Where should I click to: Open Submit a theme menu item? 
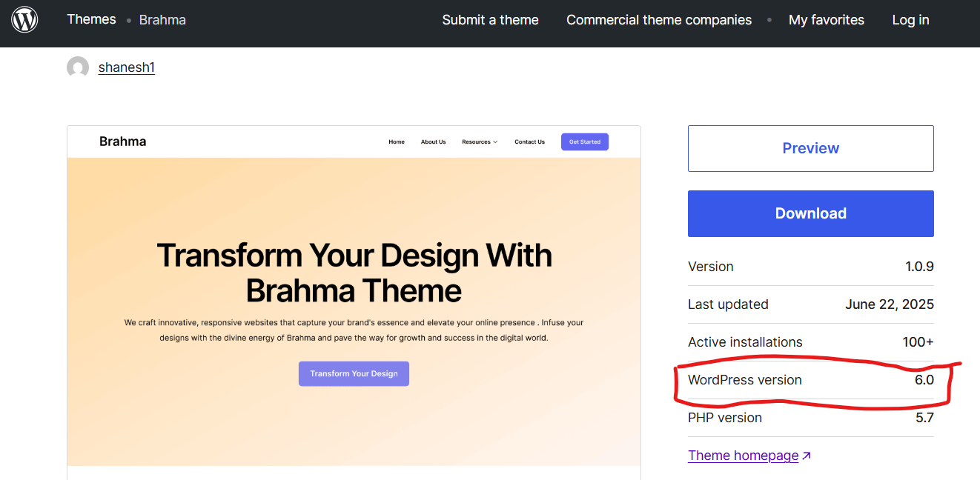pos(490,20)
